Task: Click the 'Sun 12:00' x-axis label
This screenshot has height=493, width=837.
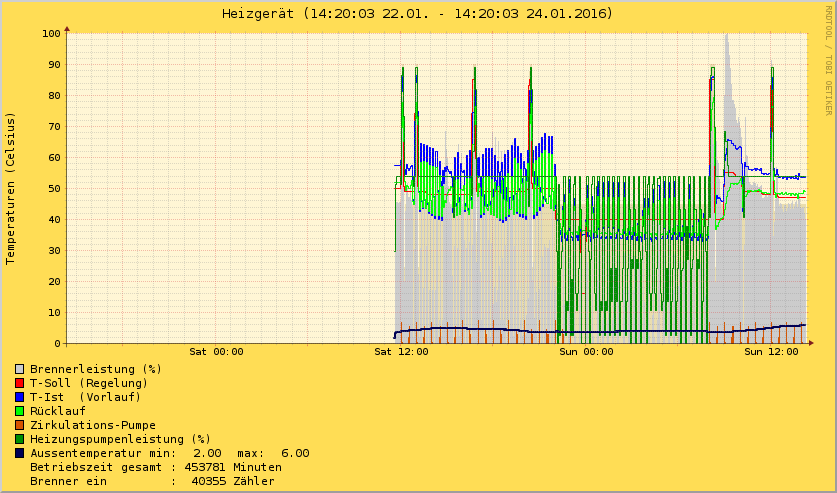Action: coord(771,352)
